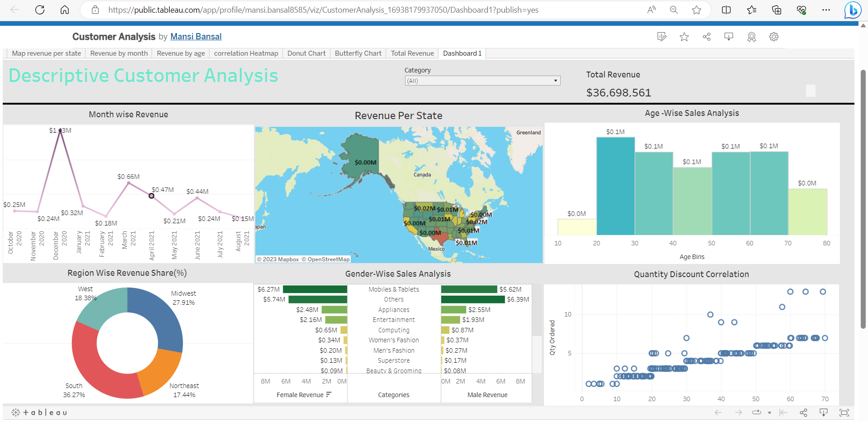Add the viz to favorites with the star

pos(684,37)
